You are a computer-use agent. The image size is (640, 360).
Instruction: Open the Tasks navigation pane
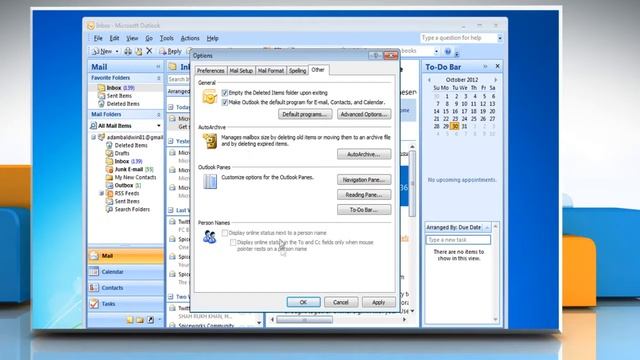[x=126, y=304]
